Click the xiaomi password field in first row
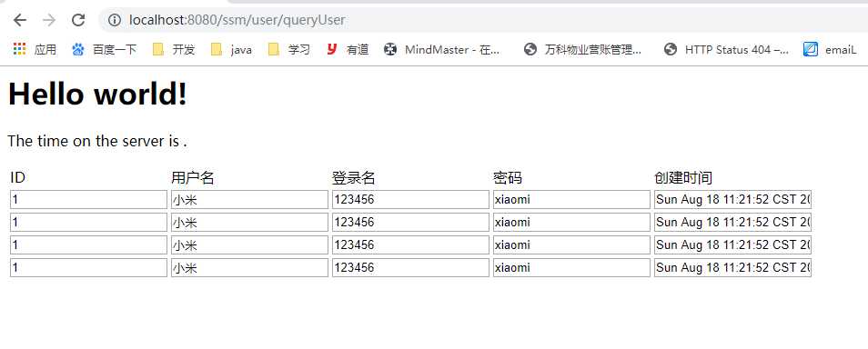 (571, 200)
